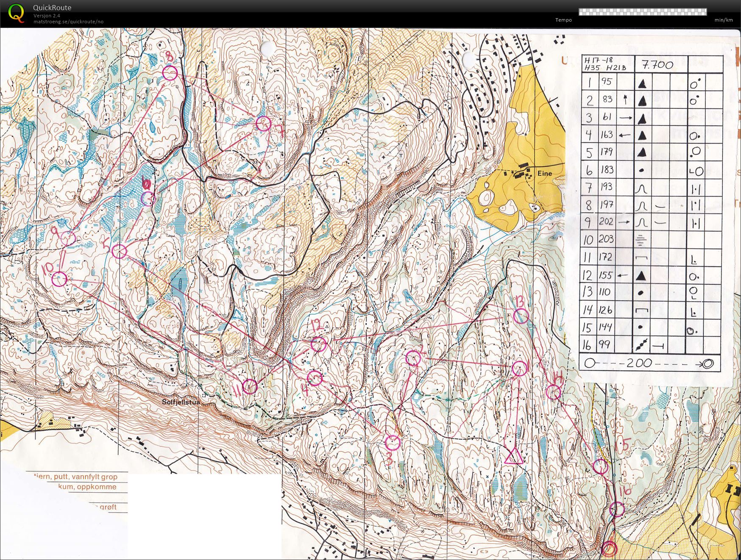The image size is (741, 560).
Task: Click control code 110 in table
Action: pos(605,292)
